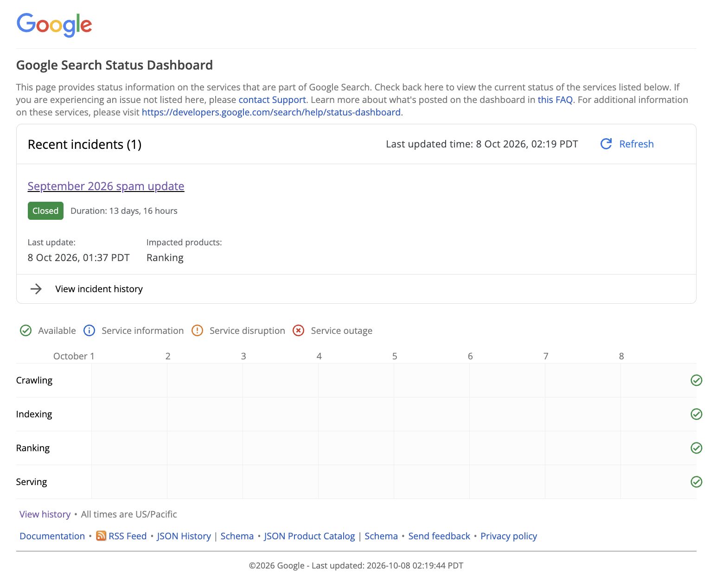Click the Google Search Status Dashboard title
This screenshot has width=716, height=588.
pyautogui.click(x=115, y=65)
